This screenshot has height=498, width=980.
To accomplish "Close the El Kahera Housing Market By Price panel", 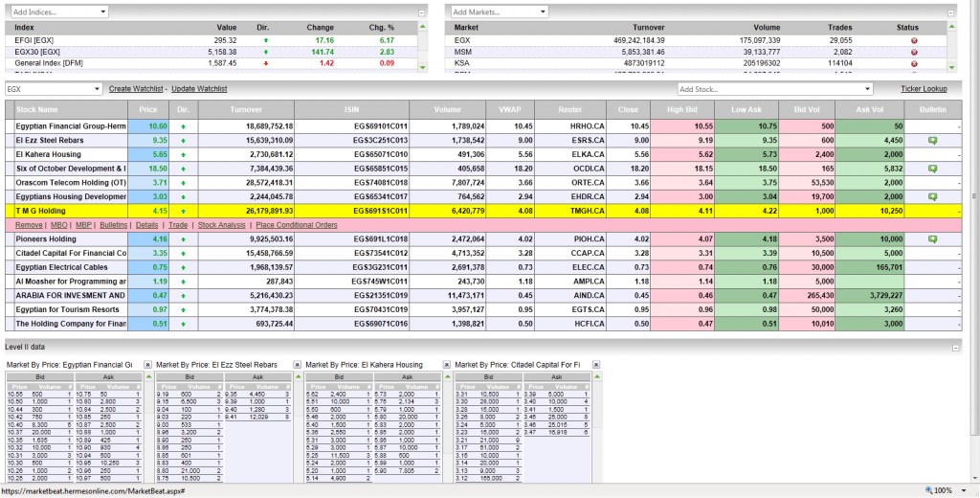I will point(447,364).
